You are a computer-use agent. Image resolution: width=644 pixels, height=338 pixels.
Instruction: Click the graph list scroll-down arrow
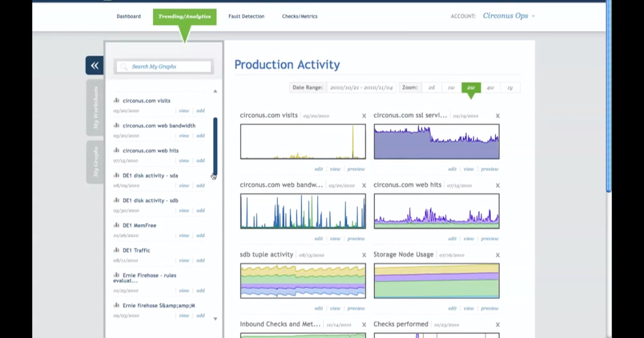pos(215,319)
